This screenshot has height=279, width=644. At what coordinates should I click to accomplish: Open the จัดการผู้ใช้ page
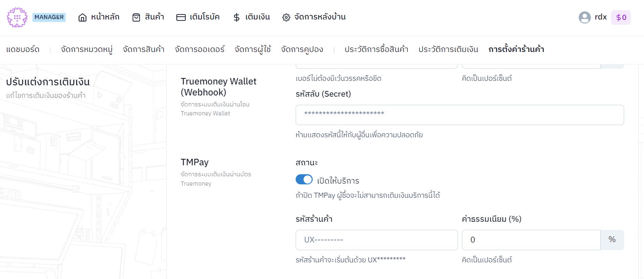[253, 50]
